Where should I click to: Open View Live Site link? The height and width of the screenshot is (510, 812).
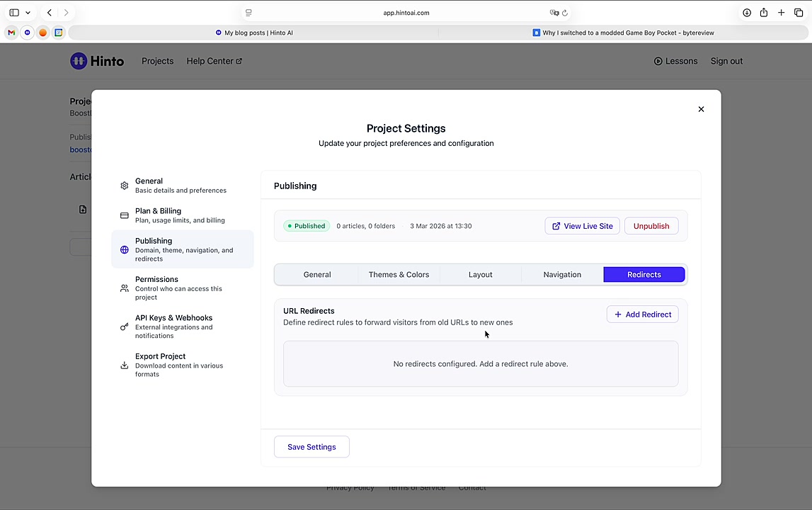(x=582, y=226)
